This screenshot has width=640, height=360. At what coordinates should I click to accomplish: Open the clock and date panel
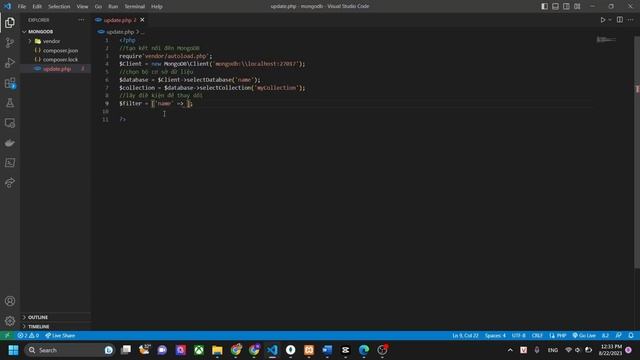(611, 350)
